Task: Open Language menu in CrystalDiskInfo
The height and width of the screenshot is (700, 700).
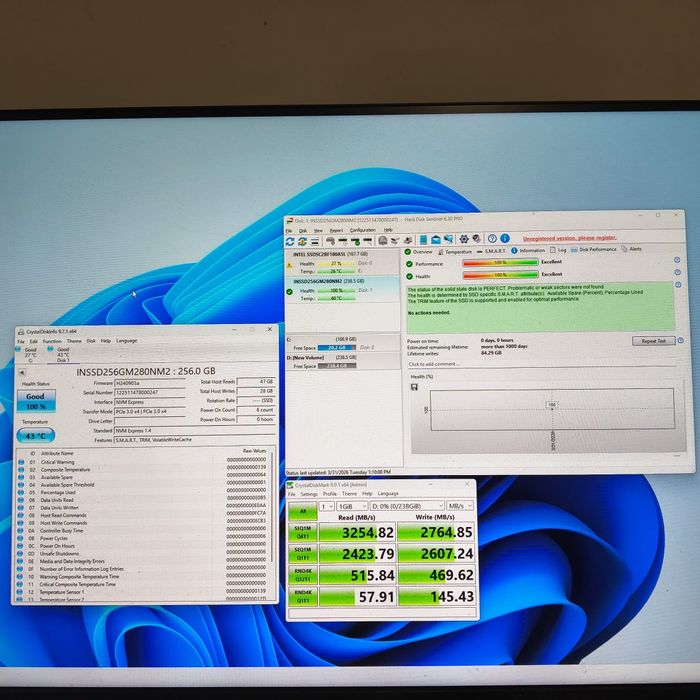Action: point(126,341)
